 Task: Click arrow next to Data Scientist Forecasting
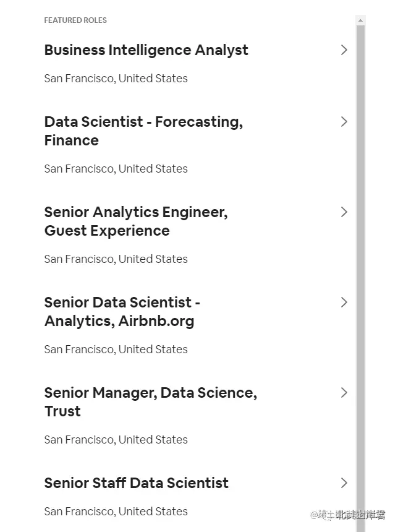pyautogui.click(x=344, y=122)
